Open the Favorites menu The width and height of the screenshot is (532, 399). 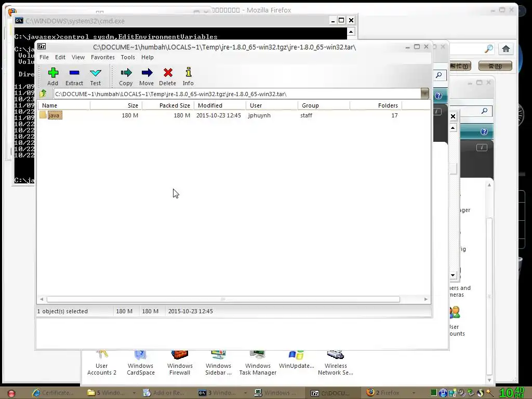(102, 57)
